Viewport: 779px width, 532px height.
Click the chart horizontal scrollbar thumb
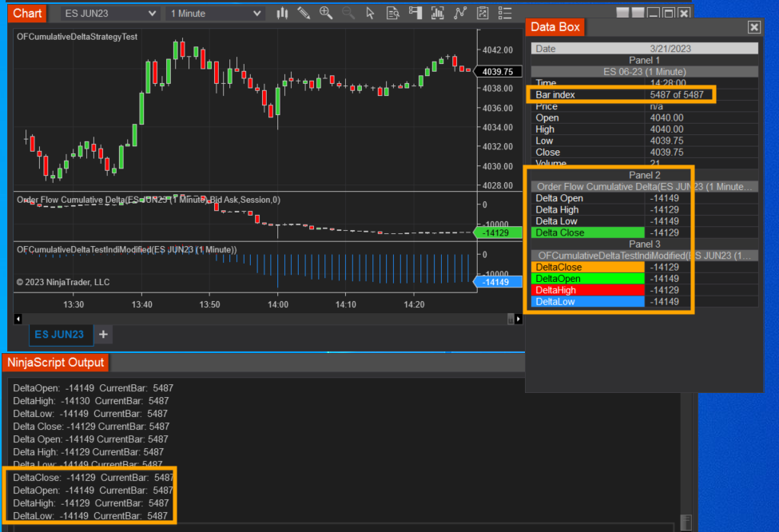pyautogui.click(x=511, y=319)
